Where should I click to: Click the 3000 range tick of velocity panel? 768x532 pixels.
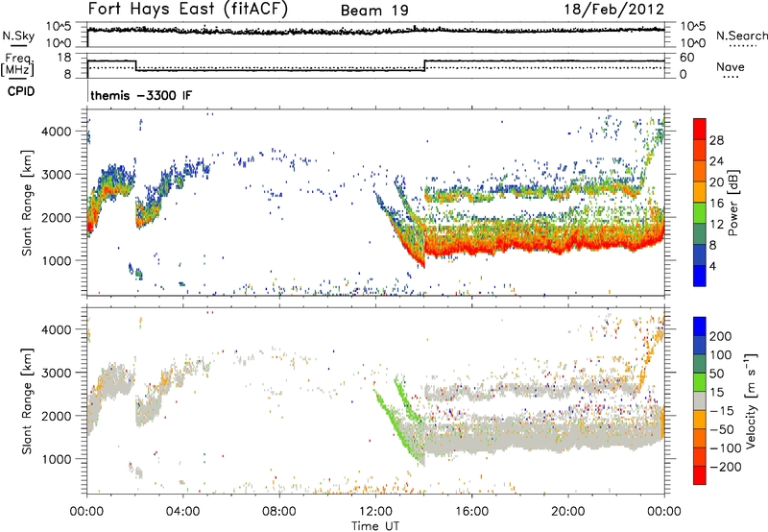[x=57, y=373]
